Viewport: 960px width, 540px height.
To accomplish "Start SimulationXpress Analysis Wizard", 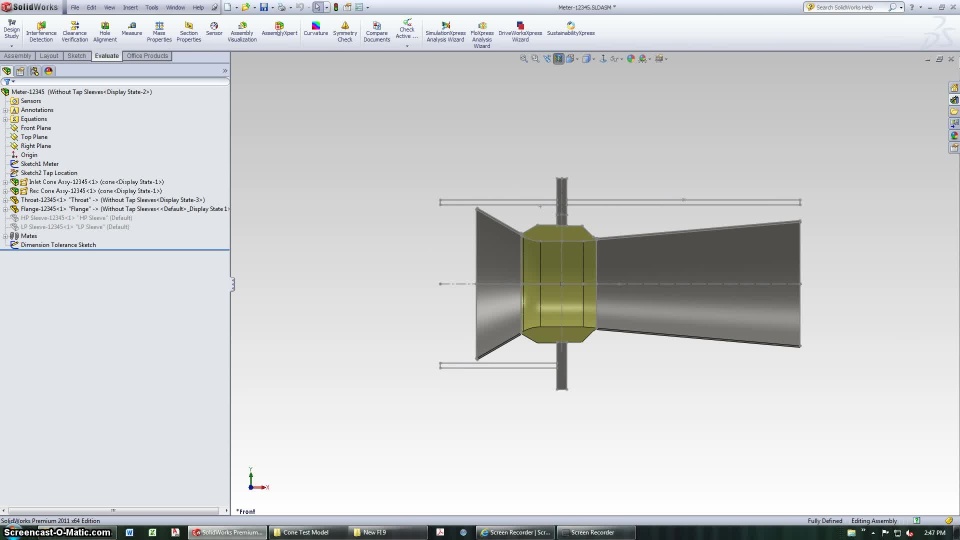I will pyautogui.click(x=445, y=32).
